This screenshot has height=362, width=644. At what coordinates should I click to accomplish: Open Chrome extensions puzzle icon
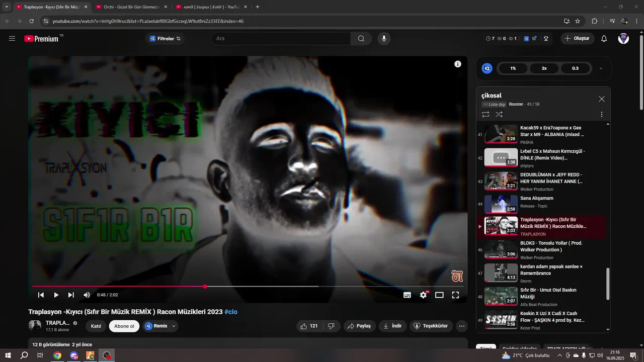595,21
